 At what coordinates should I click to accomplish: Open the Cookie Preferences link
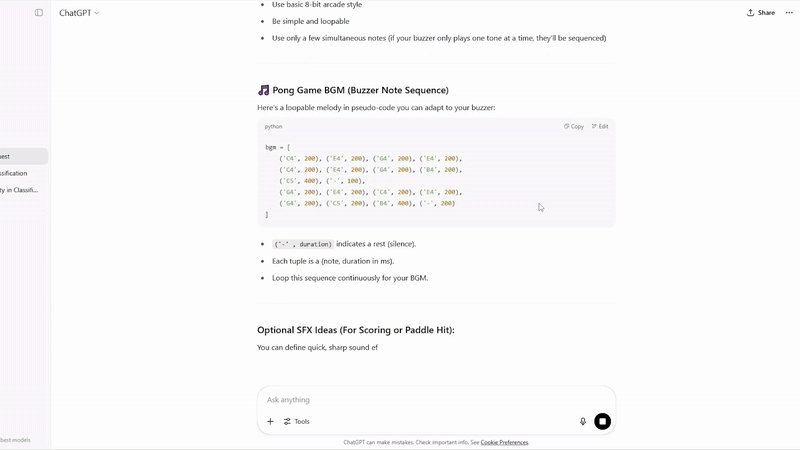pyautogui.click(x=504, y=442)
